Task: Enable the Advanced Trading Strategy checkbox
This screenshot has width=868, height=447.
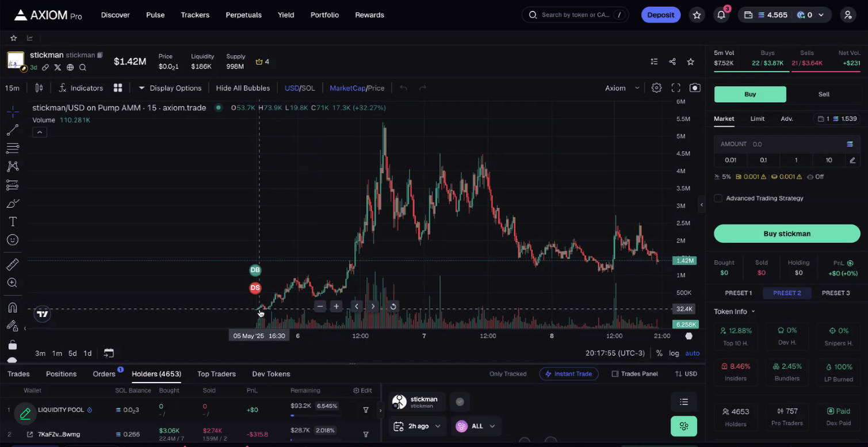Action: (x=718, y=198)
